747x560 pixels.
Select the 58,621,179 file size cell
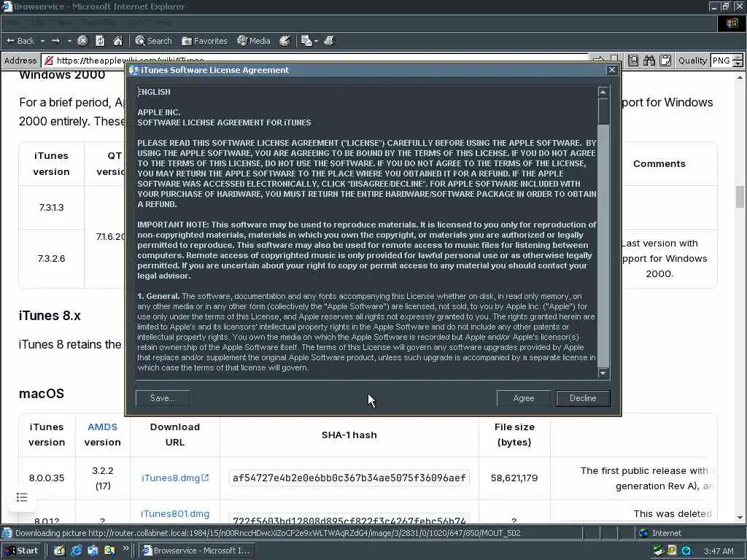(514, 478)
